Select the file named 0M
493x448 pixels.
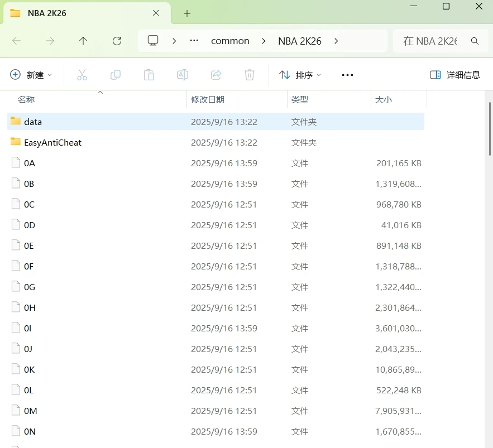click(x=30, y=411)
